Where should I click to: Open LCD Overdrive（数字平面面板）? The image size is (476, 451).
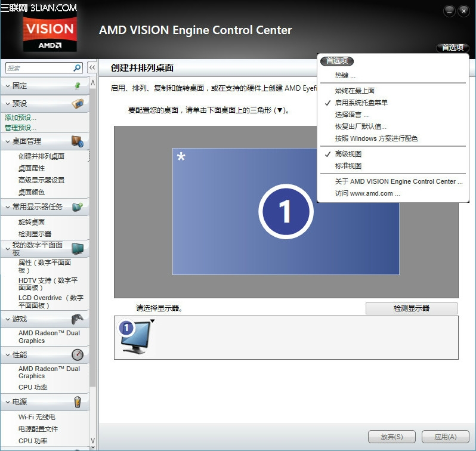click(51, 301)
